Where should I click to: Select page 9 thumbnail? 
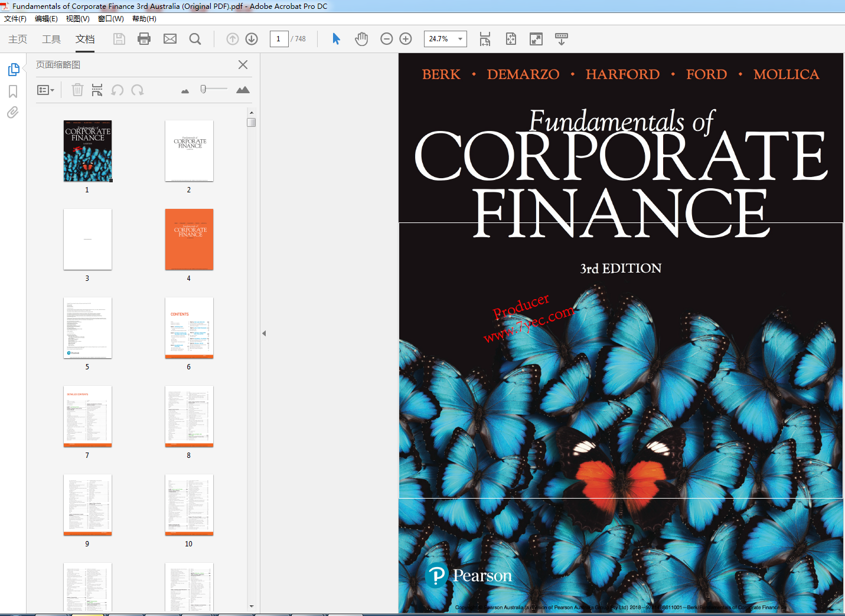click(87, 505)
